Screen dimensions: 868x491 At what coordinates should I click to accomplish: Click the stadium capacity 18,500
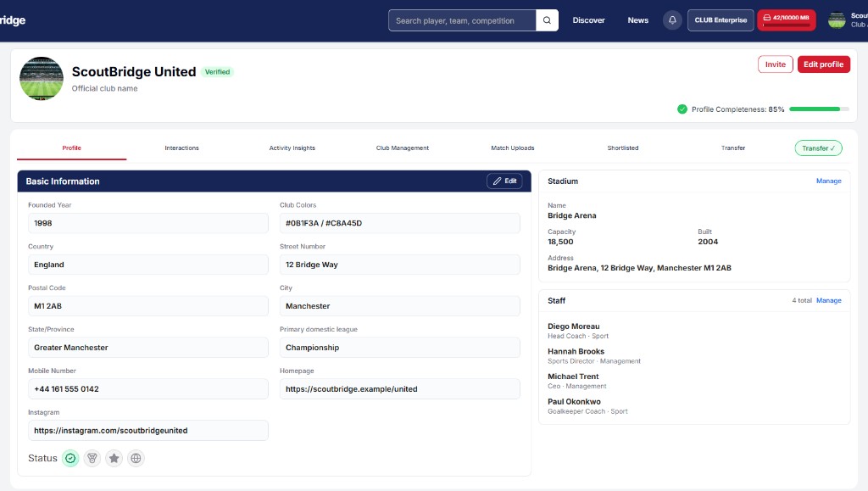pyautogui.click(x=560, y=242)
